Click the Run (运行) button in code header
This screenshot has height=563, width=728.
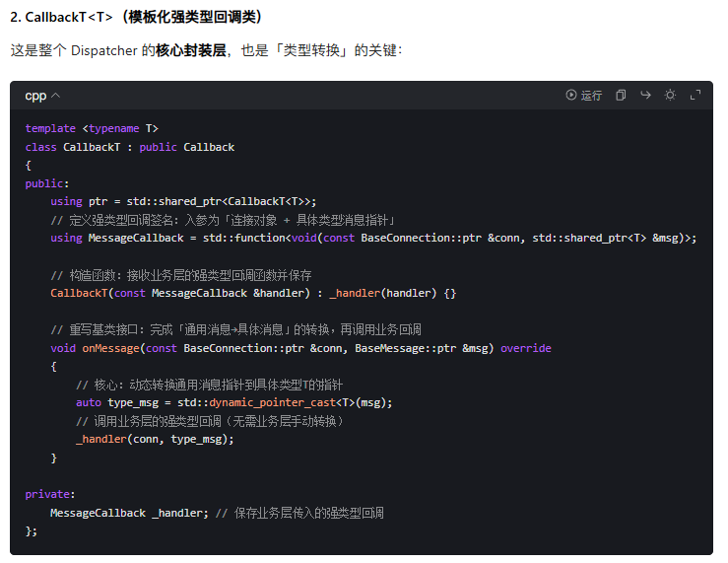click(x=583, y=96)
